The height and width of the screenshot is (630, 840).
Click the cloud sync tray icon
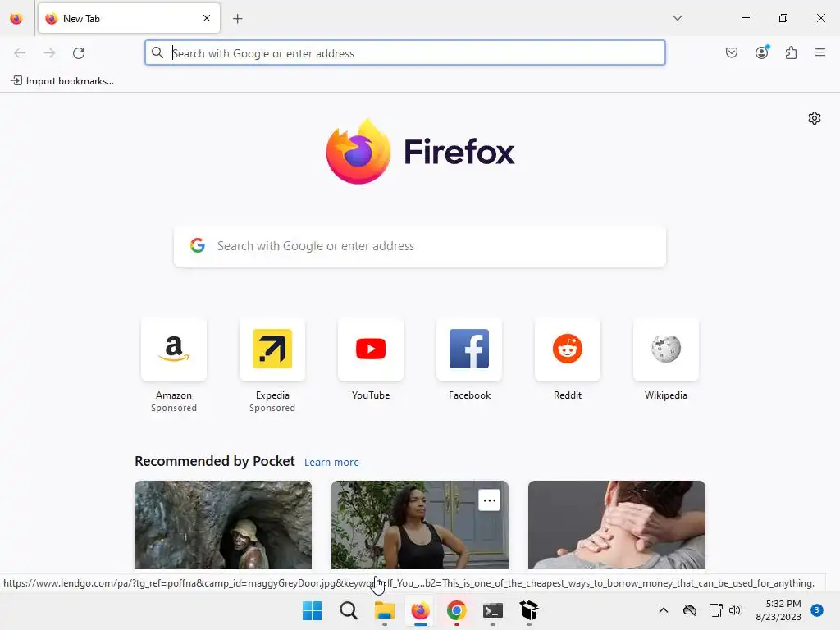(690, 610)
